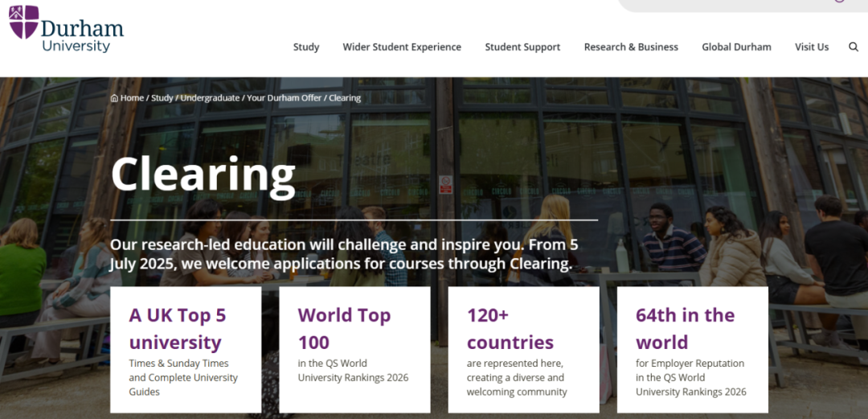The width and height of the screenshot is (868, 419).
Task: Select '64th in the world' card heading
Action: 686,329
